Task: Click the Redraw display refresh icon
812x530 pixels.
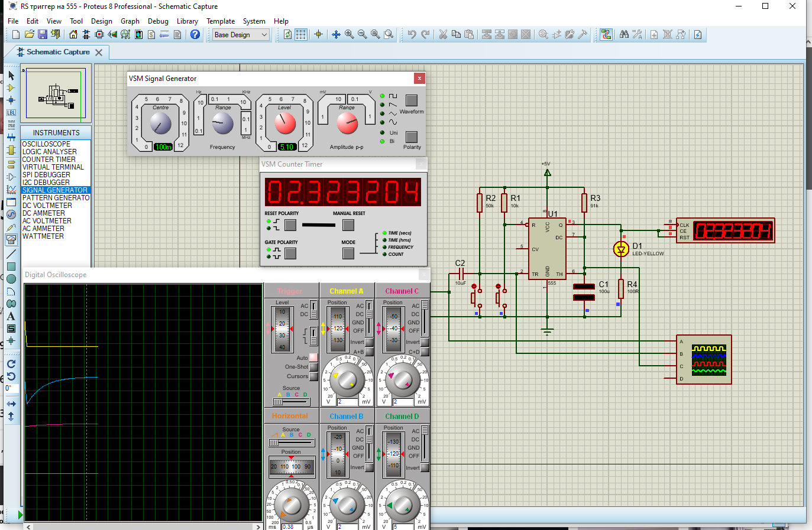Action: (x=287, y=35)
